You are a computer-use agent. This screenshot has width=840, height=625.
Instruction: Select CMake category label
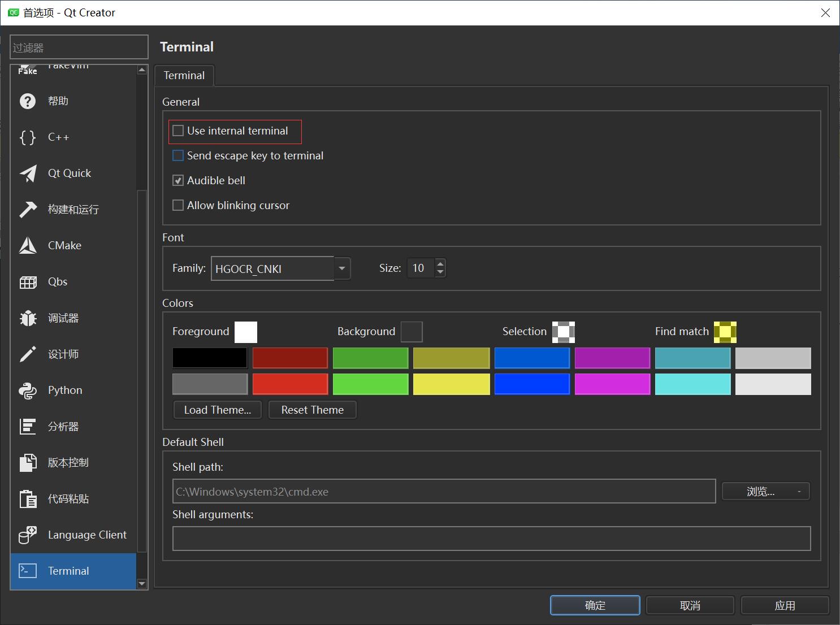65,246
